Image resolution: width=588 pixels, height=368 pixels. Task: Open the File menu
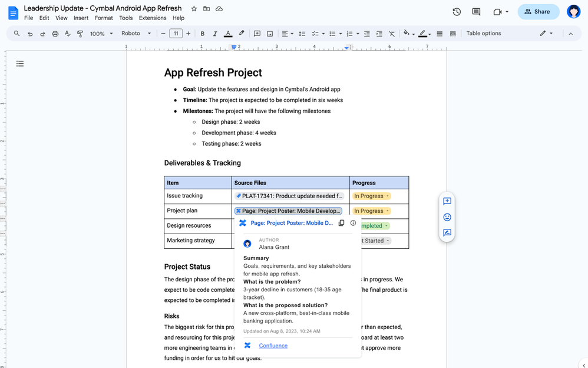(x=28, y=18)
